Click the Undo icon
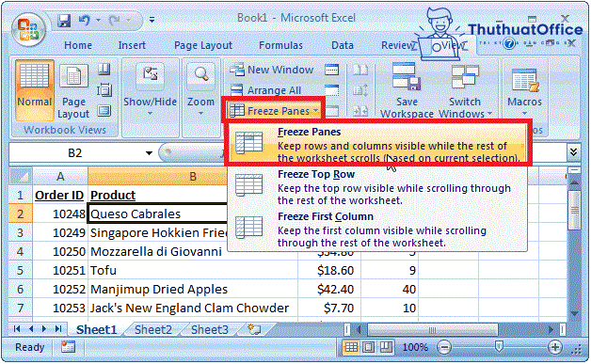The image size is (591, 364). point(85,20)
